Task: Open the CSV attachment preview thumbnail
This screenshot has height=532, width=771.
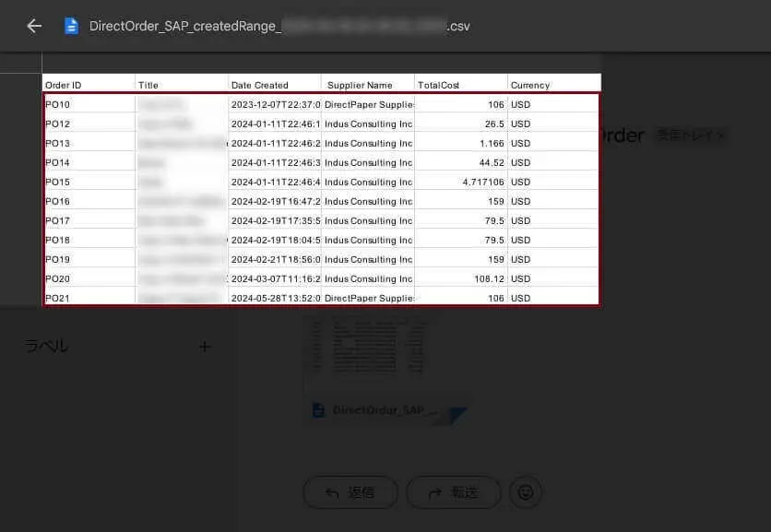Action: pos(370,347)
